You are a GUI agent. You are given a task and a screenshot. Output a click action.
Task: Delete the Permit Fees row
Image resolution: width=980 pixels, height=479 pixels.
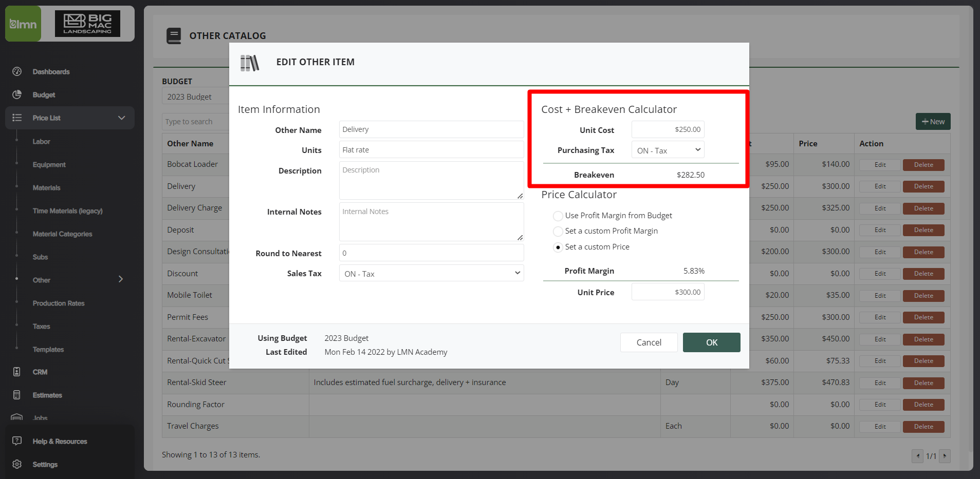(923, 317)
